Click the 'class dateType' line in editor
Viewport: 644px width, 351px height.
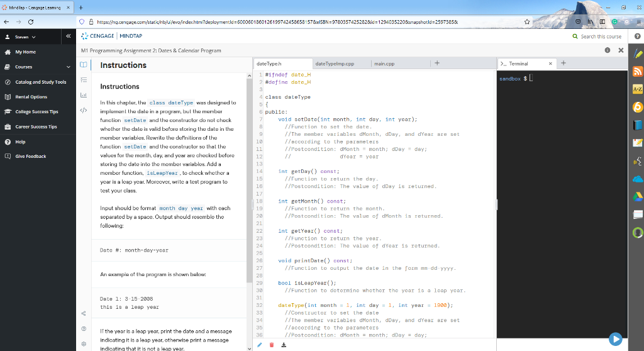click(x=287, y=97)
